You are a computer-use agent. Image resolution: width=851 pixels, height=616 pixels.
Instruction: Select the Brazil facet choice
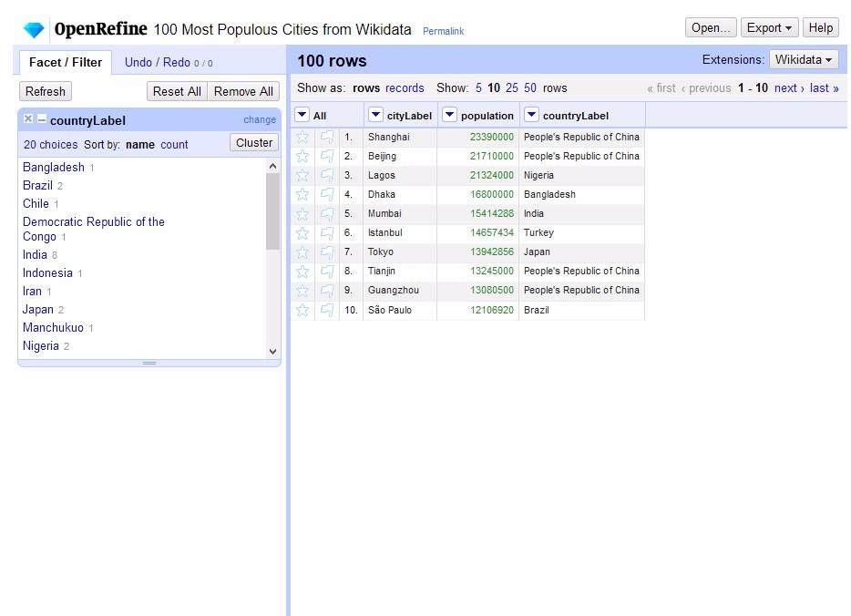(37, 186)
